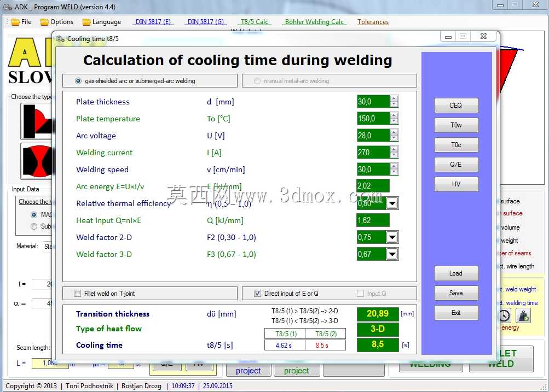Expand relative thermal efficiency dropdown
549x392 pixels.
click(x=392, y=203)
